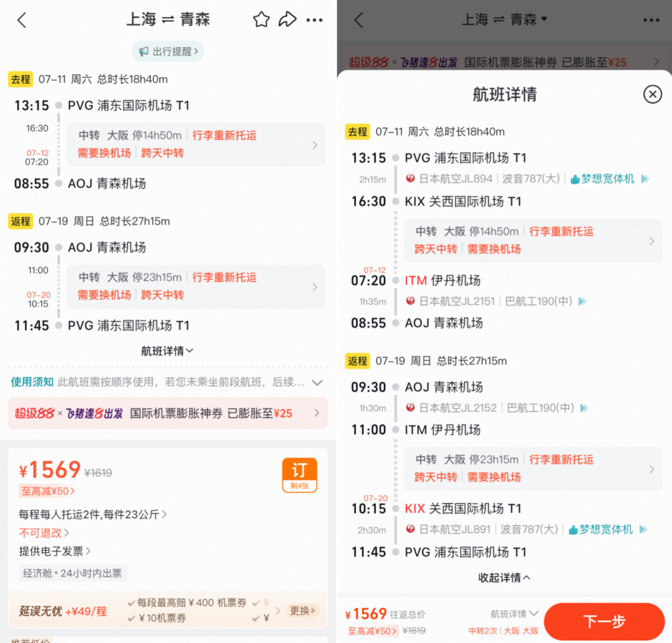Tap the 订 order badge showing 剩4张
This screenshot has height=643, width=672.
[299, 475]
